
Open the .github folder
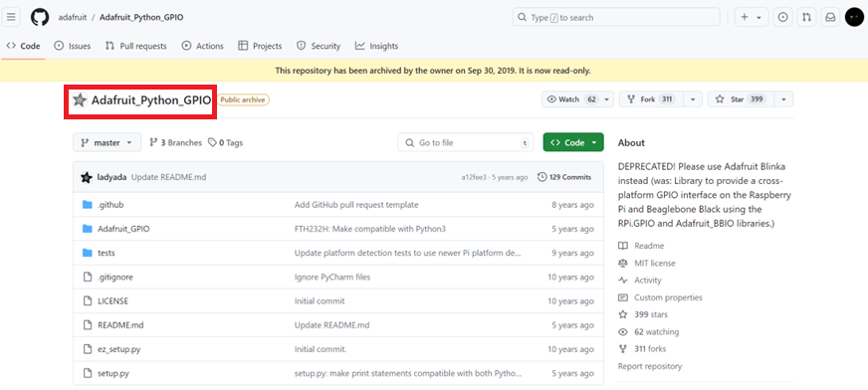110,205
